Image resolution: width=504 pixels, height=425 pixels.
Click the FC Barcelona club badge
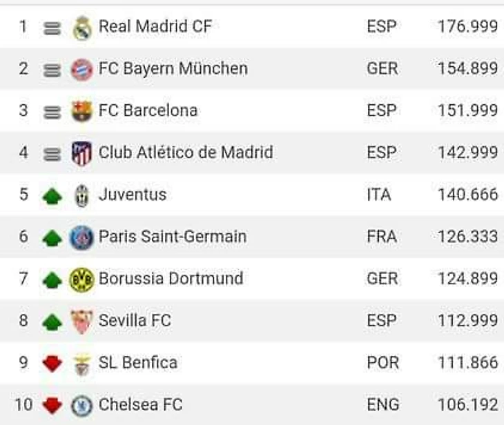(81, 112)
